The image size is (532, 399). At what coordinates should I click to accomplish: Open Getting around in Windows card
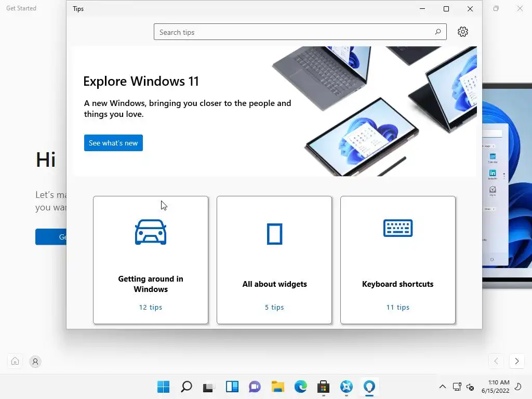(151, 260)
